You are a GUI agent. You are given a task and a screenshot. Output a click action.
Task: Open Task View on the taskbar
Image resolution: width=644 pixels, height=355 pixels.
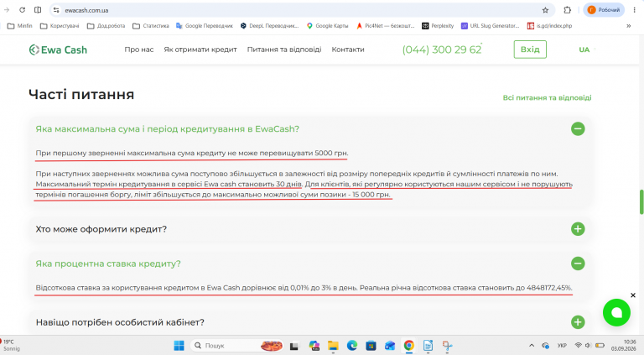(x=294, y=346)
